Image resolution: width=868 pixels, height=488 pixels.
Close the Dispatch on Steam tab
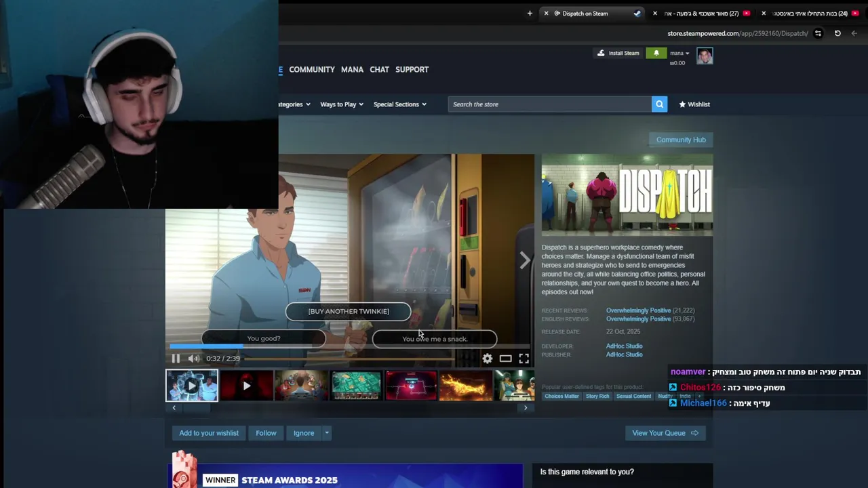click(546, 14)
